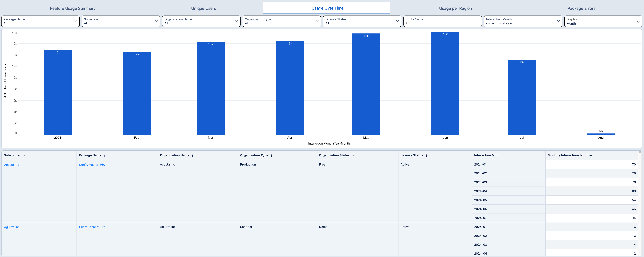
Task: Click the Apr bar in chart
Action: pyautogui.click(x=290, y=88)
